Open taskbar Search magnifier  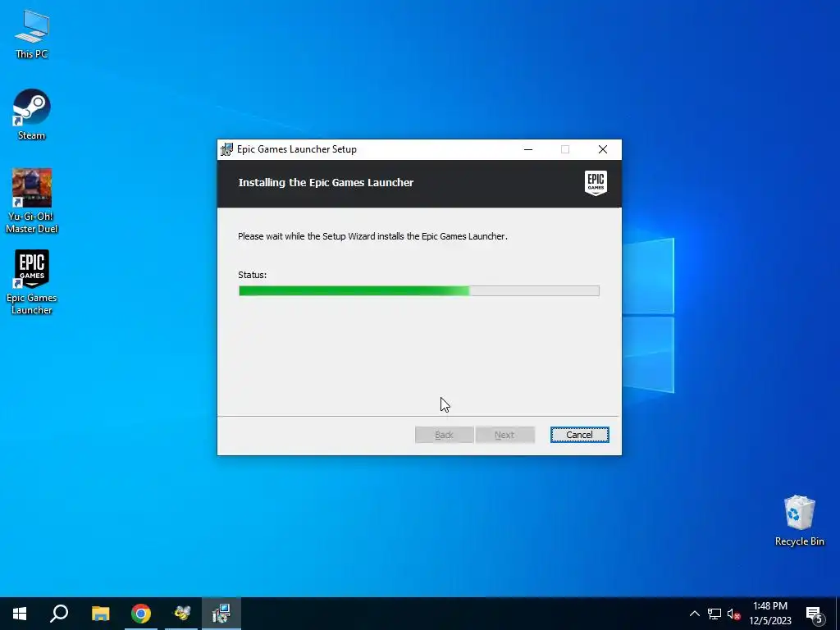pos(59,614)
